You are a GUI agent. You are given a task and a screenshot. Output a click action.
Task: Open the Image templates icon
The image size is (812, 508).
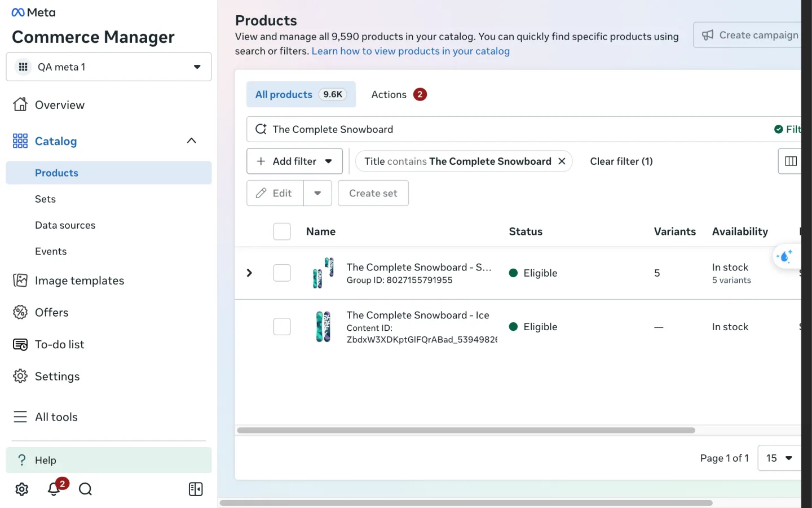[20, 281]
